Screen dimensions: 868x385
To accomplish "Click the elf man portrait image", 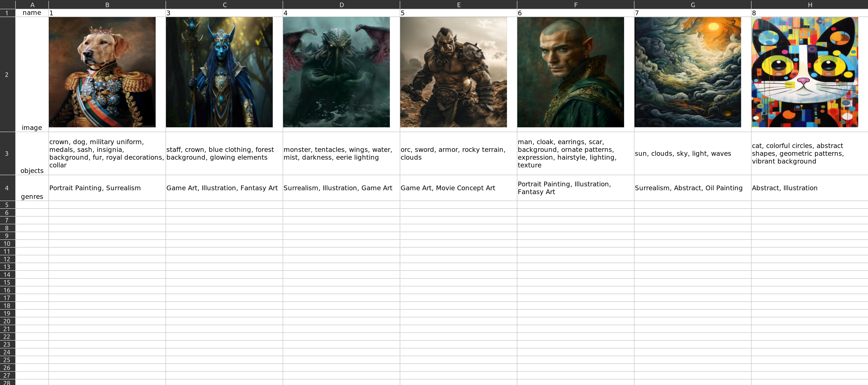I will coord(570,72).
